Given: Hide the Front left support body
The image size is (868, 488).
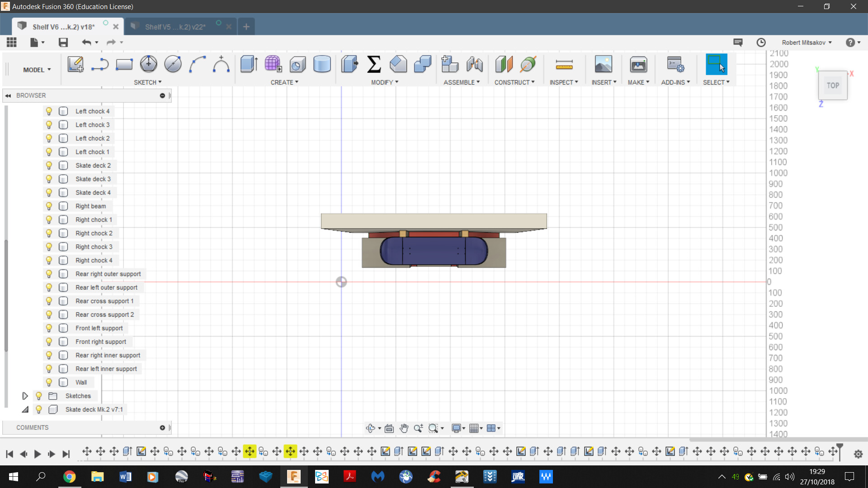Looking at the screenshot, I should click(49, 328).
